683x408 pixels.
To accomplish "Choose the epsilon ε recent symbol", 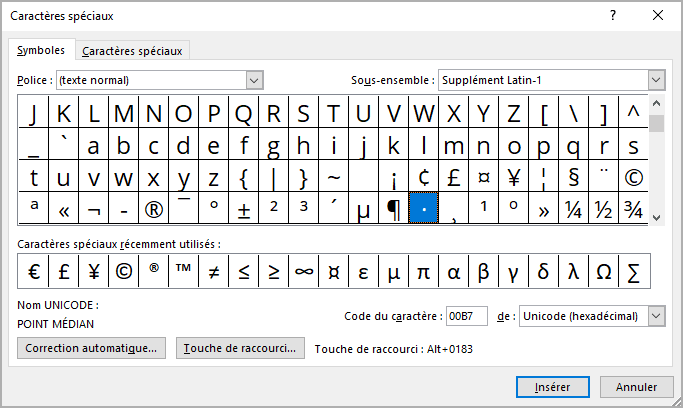I will click(364, 271).
